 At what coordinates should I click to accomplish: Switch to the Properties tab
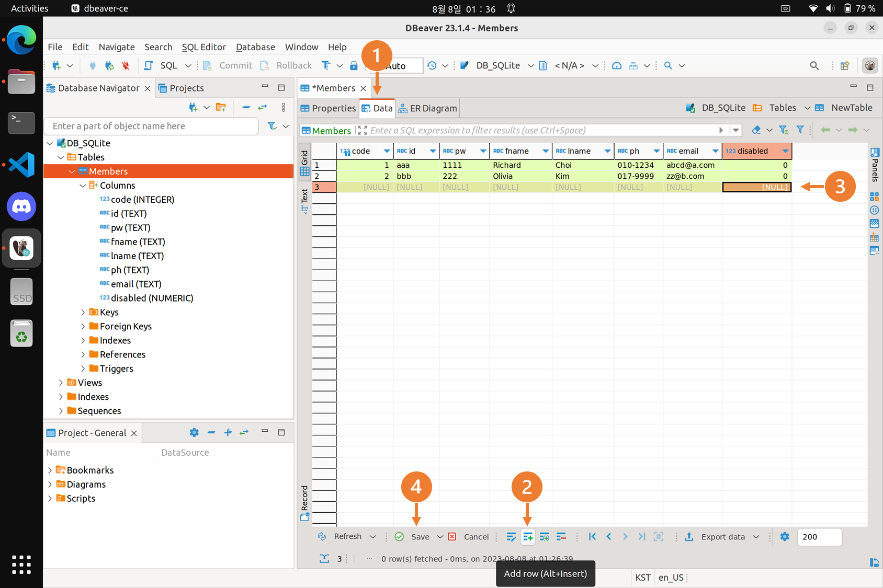tap(328, 108)
